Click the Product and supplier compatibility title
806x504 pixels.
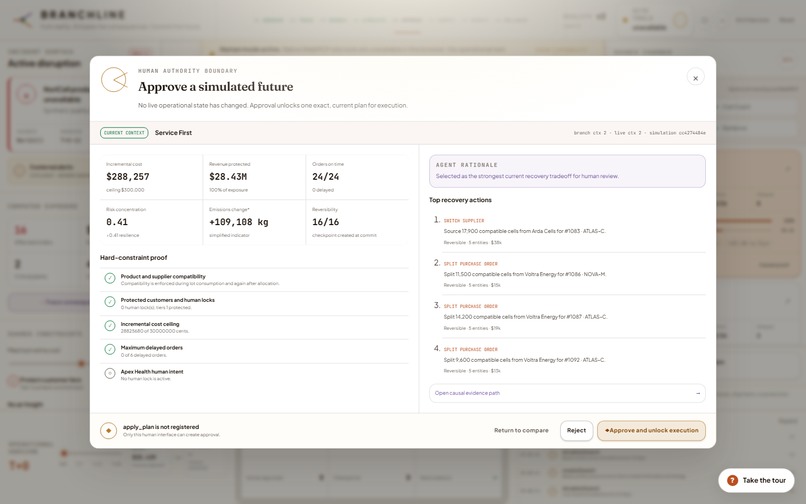(x=163, y=276)
